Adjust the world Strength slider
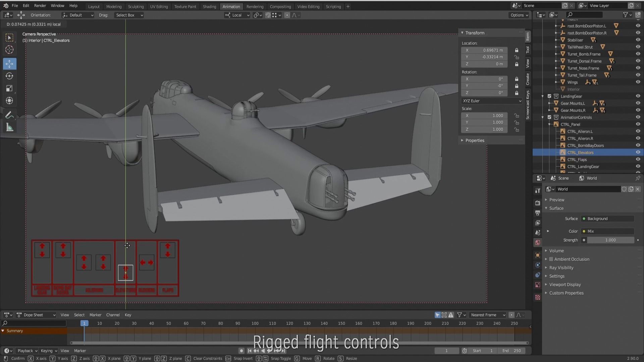 click(x=610, y=240)
